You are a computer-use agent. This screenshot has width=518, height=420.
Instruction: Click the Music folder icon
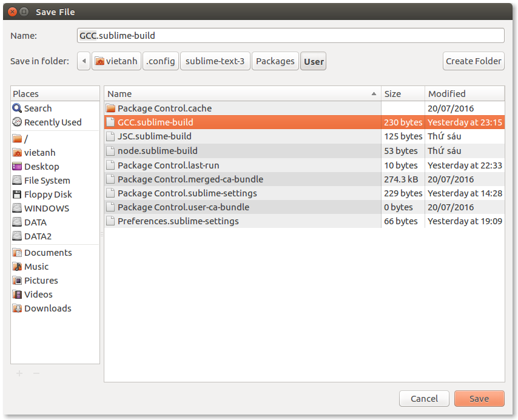point(18,266)
